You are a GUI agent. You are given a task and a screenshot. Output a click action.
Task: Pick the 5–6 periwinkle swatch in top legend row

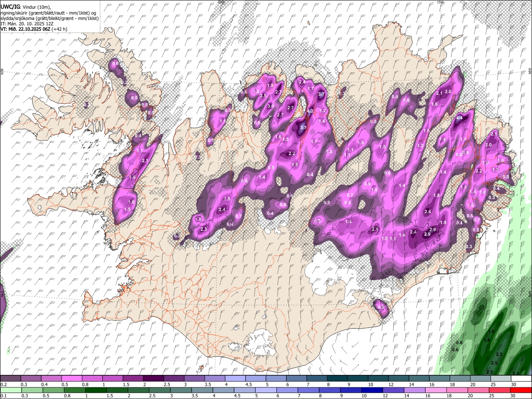pos(276,379)
